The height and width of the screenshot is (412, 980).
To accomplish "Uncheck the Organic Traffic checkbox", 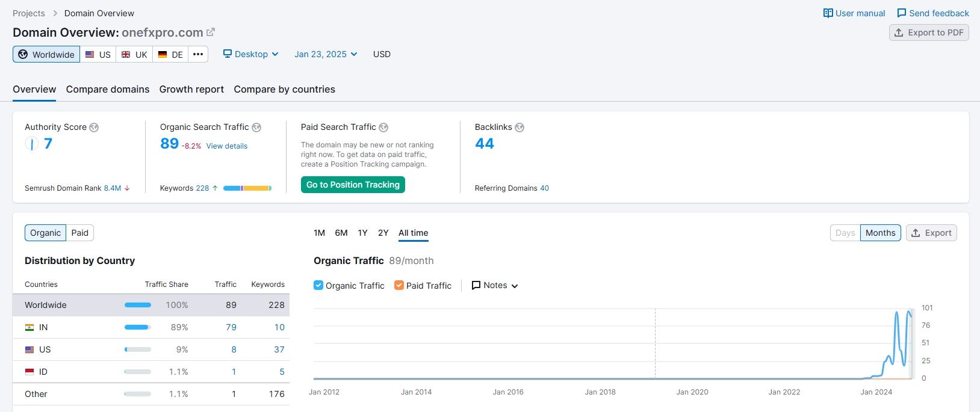I will point(318,285).
